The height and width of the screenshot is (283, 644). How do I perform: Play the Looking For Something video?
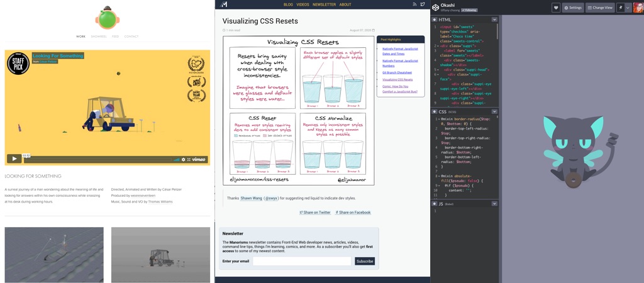[14, 158]
